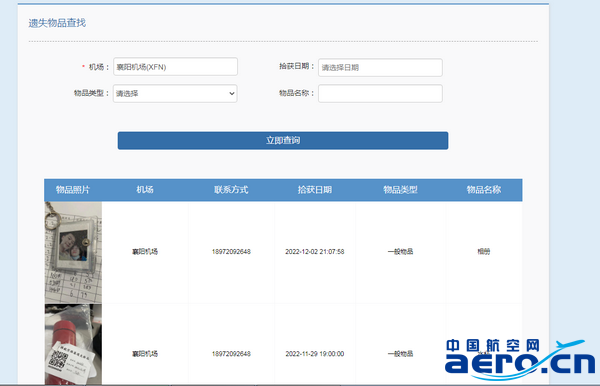Click the 联系方式 column header
600x386 pixels.
click(x=231, y=190)
